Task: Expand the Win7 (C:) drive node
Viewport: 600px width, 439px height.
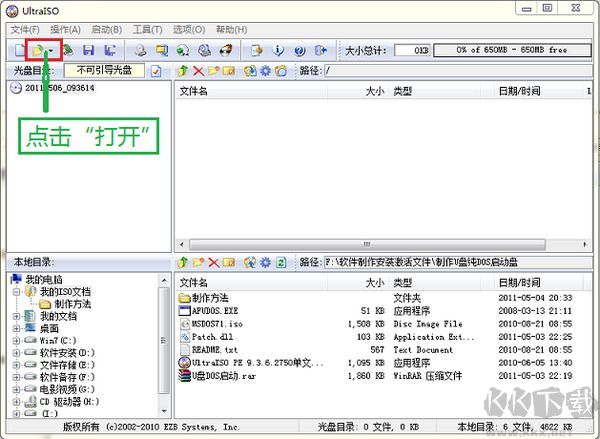Action: tap(16, 341)
